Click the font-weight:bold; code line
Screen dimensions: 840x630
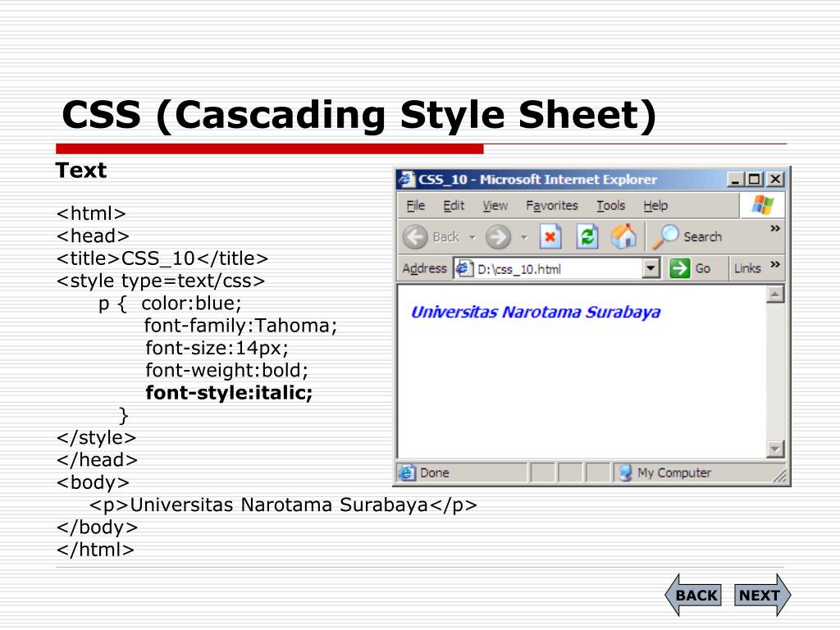click(226, 370)
